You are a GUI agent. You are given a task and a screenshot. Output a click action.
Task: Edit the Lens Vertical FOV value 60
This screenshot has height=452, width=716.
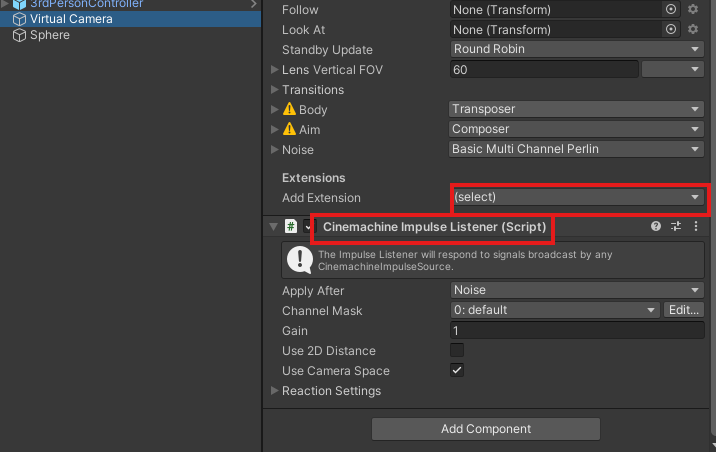pos(544,69)
